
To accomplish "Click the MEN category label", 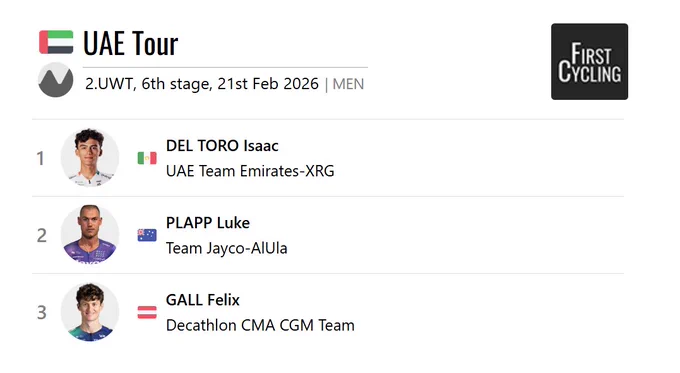I will point(348,84).
